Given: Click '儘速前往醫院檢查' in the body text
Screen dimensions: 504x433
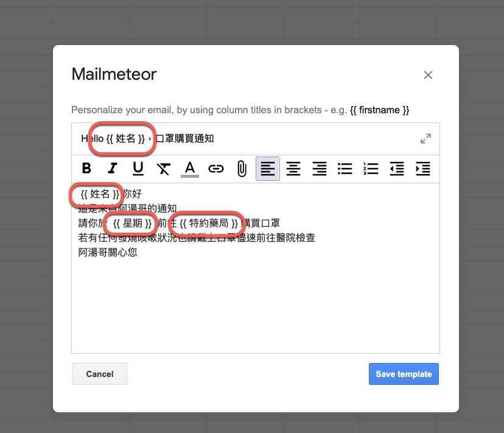Looking at the screenshot, I should point(276,238).
